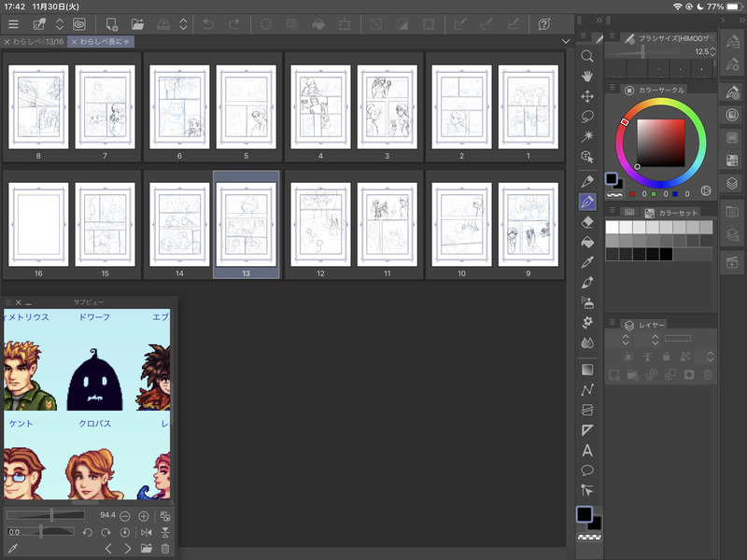Open the main hamburger menu

coord(13,23)
